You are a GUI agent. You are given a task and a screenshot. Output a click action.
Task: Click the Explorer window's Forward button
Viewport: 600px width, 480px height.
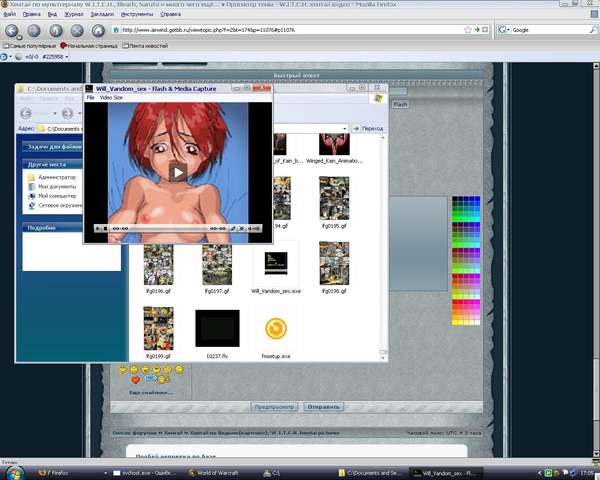pyautogui.click(x=67, y=113)
